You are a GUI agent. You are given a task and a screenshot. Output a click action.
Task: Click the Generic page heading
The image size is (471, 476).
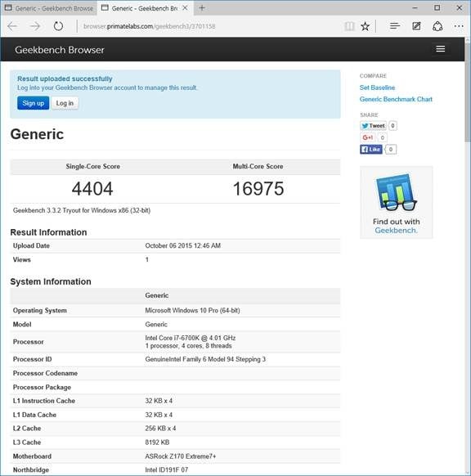click(37, 134)
